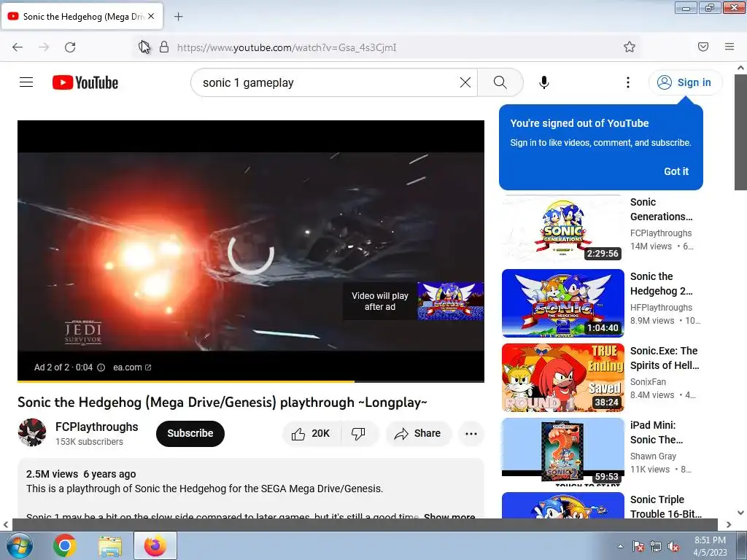Click the Sign in button

[685, 82]
